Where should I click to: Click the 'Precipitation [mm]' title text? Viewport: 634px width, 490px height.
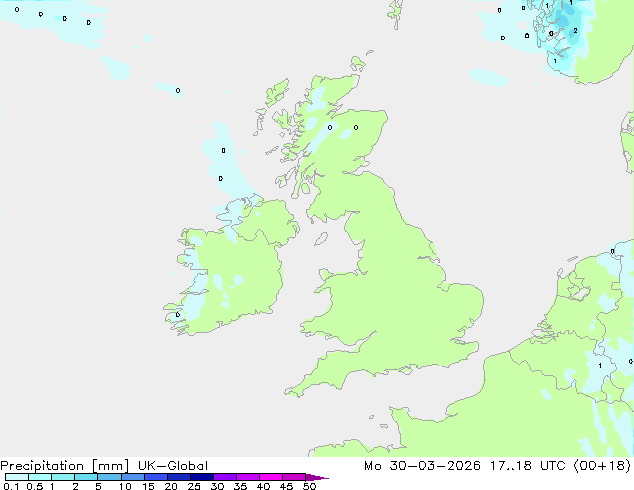coord(65,466)
